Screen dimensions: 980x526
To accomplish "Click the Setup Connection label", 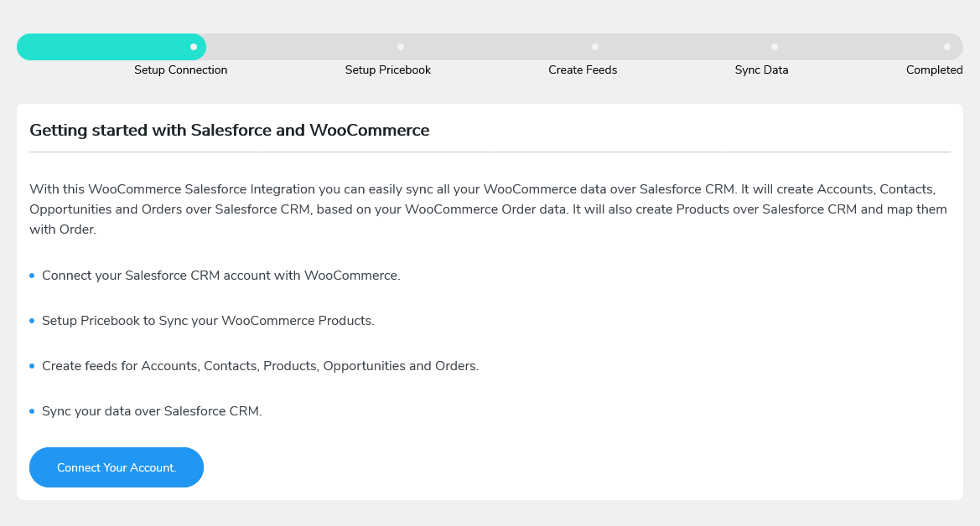I will tap(180, 70).
